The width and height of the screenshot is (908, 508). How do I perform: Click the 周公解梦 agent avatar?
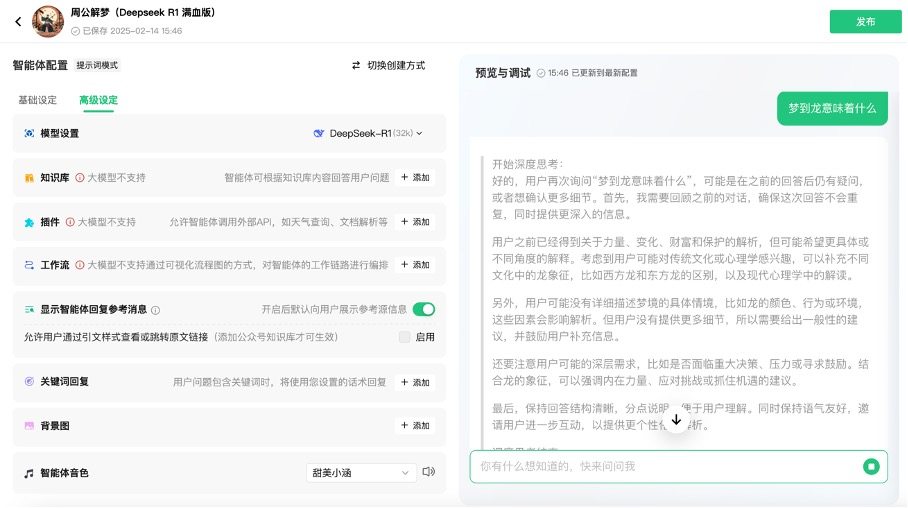pyautogui.click(x=47, y=21)
